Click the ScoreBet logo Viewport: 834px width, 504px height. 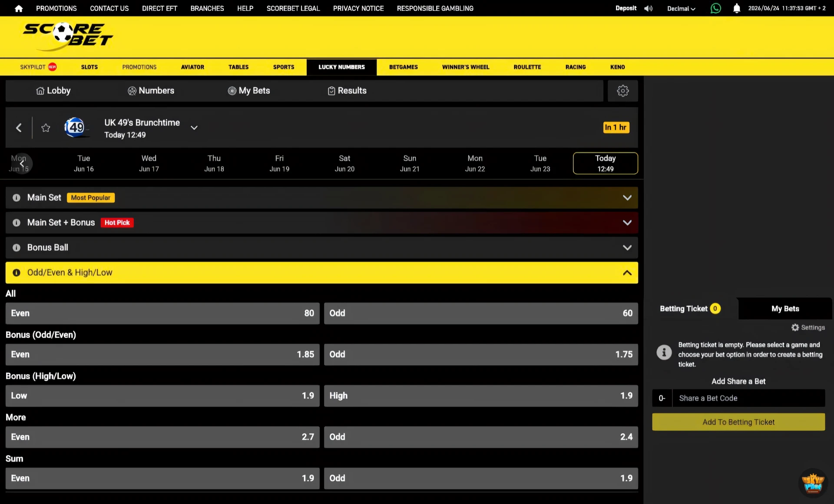point(67,36)
